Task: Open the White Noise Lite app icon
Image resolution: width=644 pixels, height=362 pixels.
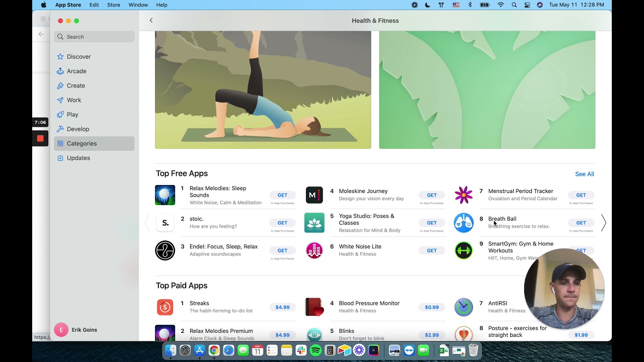Action: 314,250
